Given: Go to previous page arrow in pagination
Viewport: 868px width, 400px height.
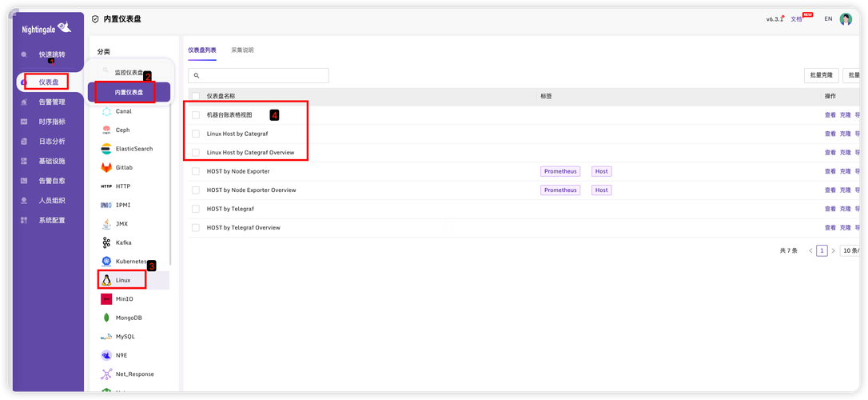Looking at the screenshot, I should click(810, 251).
